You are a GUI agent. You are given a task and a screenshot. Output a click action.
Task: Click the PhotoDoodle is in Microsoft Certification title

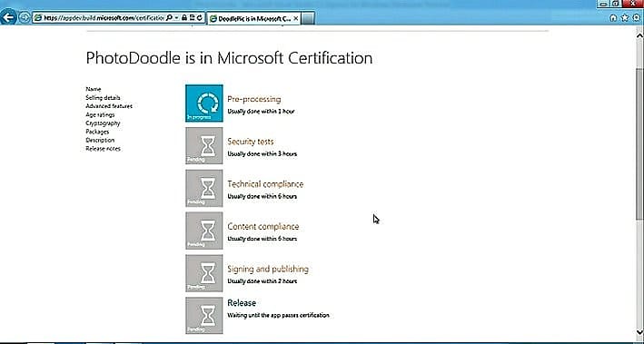tap(229, 58)
